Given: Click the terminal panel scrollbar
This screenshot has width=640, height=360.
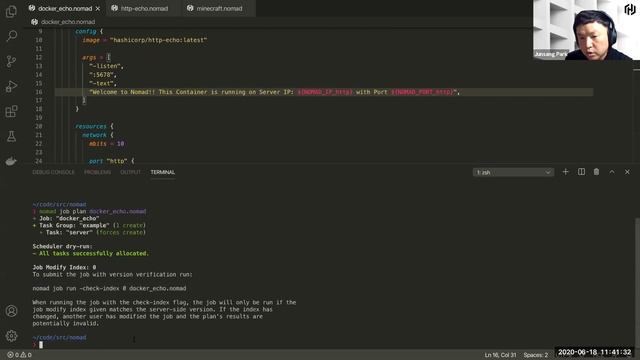Looking at the screenshot, I should [x=637, y=282].
